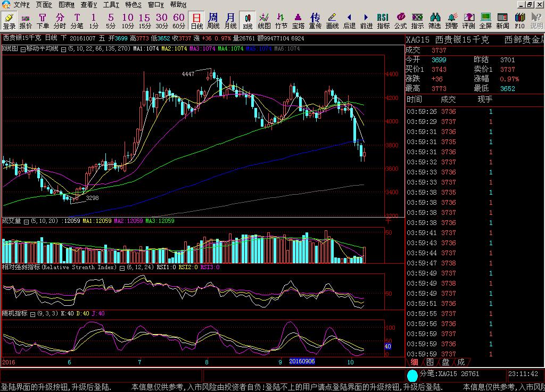Select the 10分 ten-minute period
This screenshot has width=545, height=392.
(128, 21)
